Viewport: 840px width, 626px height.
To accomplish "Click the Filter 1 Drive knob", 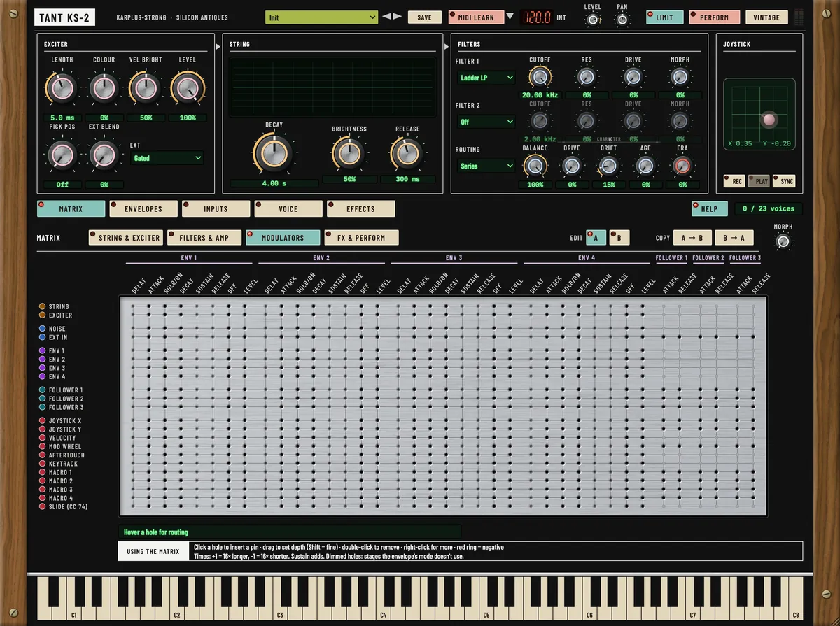I will click(633, 77).
